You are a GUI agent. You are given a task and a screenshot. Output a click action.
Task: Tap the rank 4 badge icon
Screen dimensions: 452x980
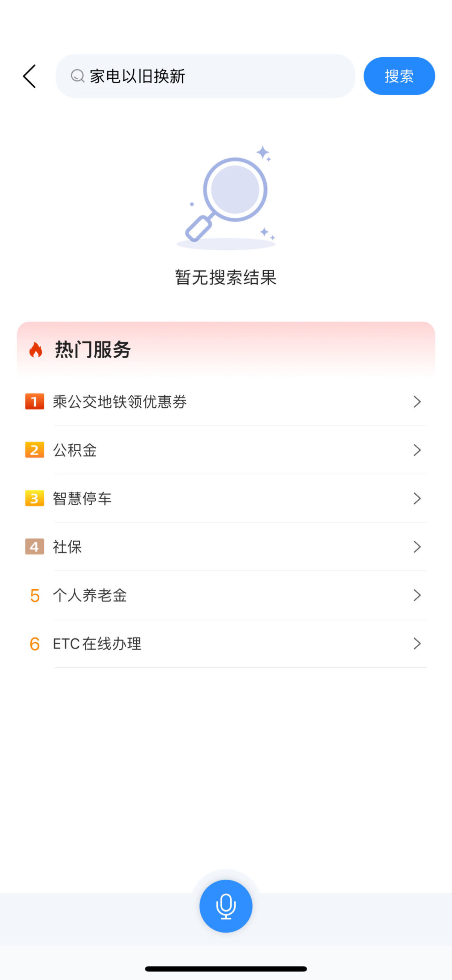[35, 547]
